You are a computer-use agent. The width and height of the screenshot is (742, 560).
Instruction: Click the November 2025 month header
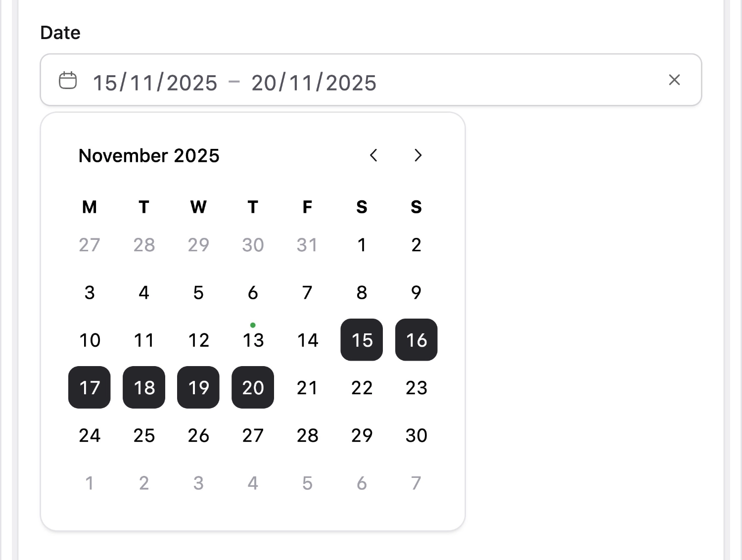[149, 155]
